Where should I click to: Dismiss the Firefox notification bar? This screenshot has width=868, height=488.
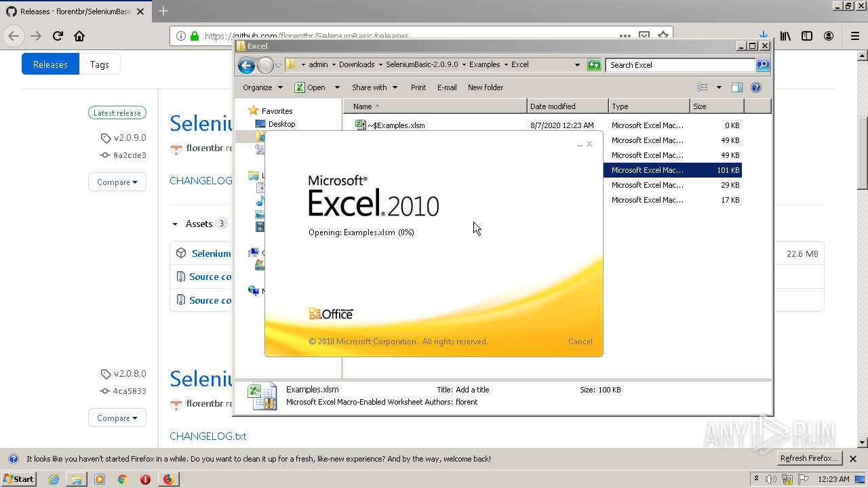coord(853,459)
